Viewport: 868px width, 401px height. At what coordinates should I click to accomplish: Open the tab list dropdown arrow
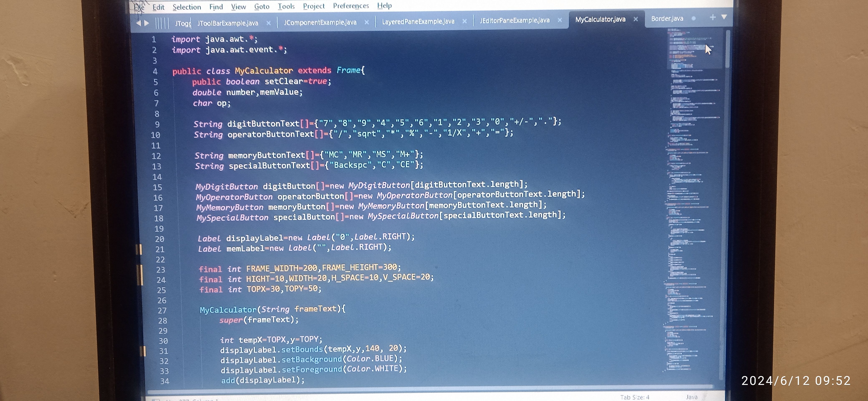(x=724, y=17)
